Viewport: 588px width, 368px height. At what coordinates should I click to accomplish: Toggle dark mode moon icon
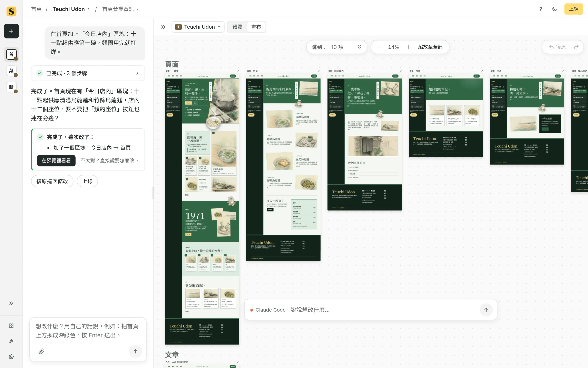coord(555,9)
